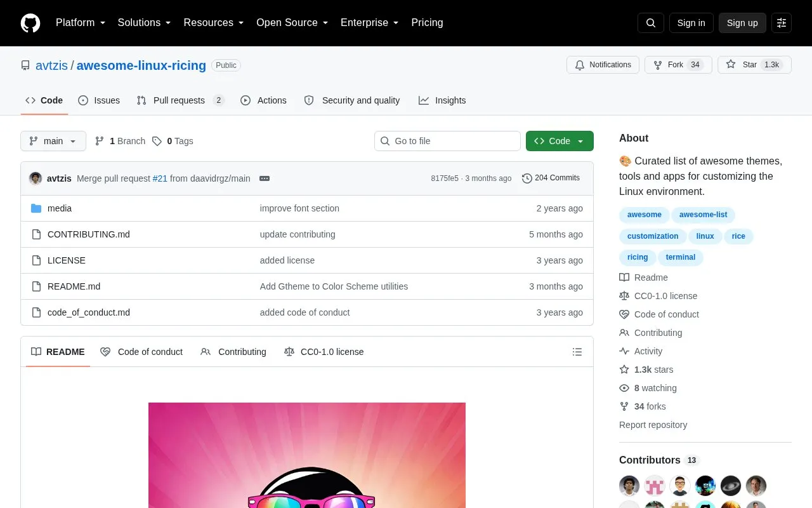Expand the Enterprise menu
812x508 pixels.
(369, 23)
